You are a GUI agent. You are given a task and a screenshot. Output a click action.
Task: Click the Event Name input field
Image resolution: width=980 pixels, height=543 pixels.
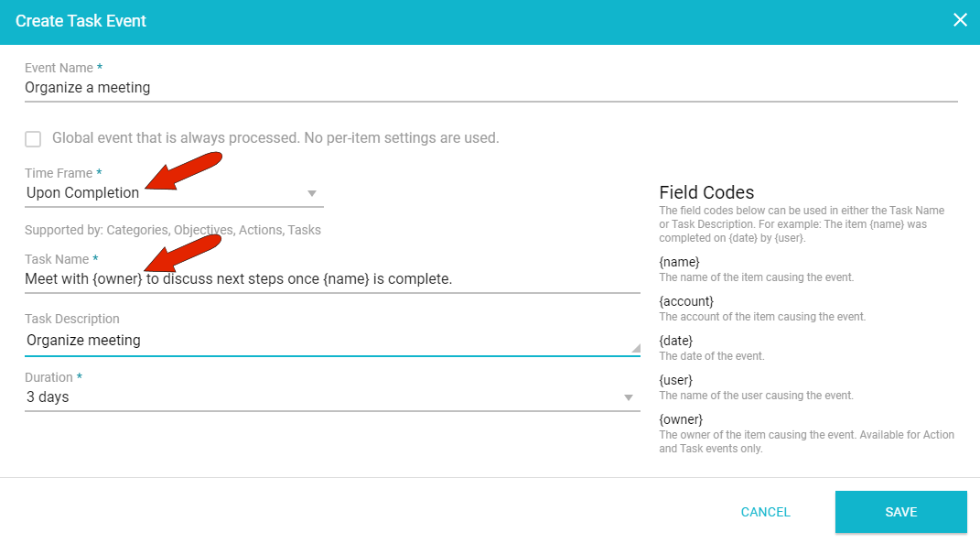tap(490, 88)
